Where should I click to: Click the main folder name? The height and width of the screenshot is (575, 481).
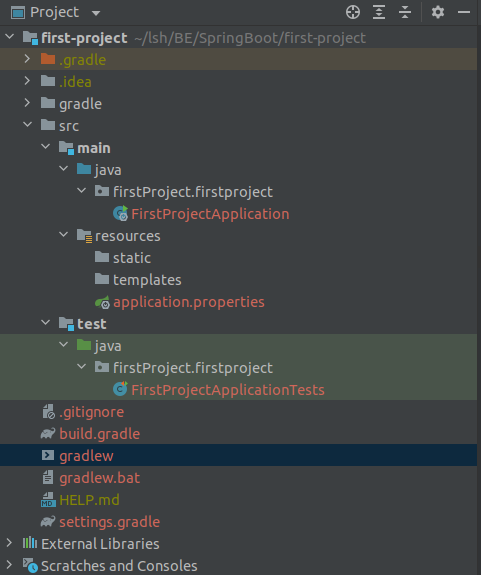pos(94,148)
